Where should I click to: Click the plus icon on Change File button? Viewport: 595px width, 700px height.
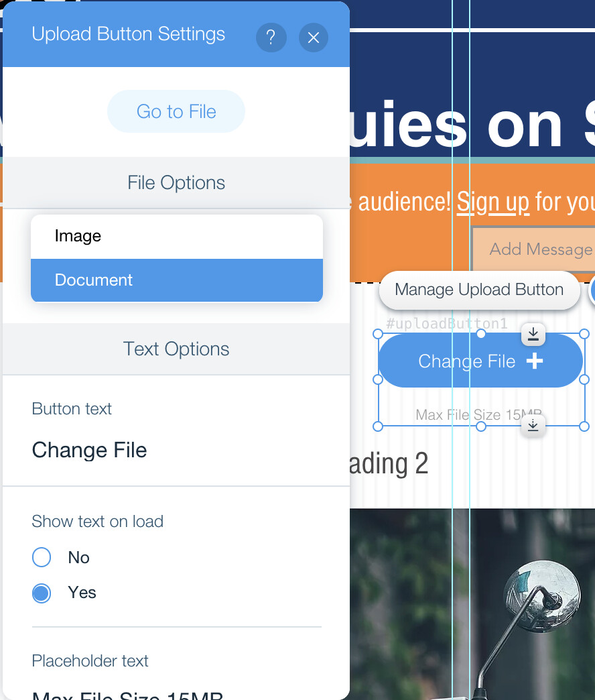click(535, 361)
